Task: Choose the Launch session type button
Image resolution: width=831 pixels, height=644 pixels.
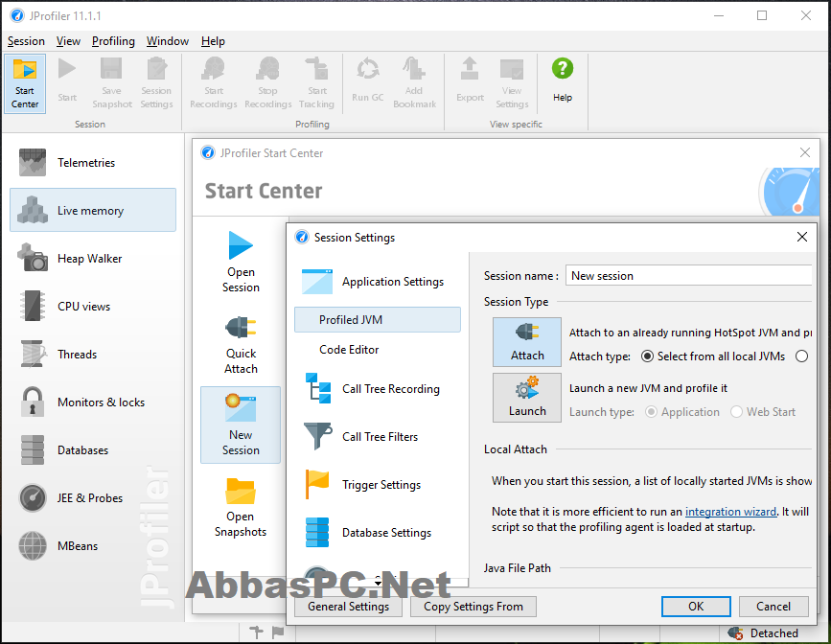Action: point(527,398)
